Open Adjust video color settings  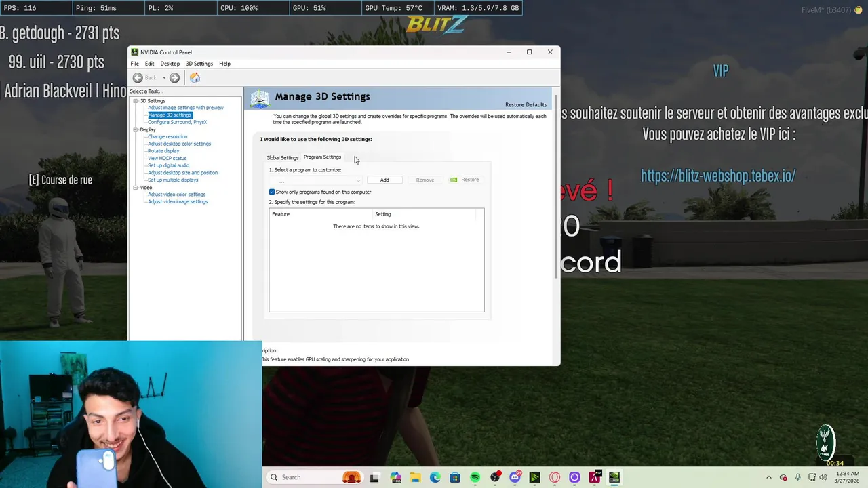(x=176, y=195)
